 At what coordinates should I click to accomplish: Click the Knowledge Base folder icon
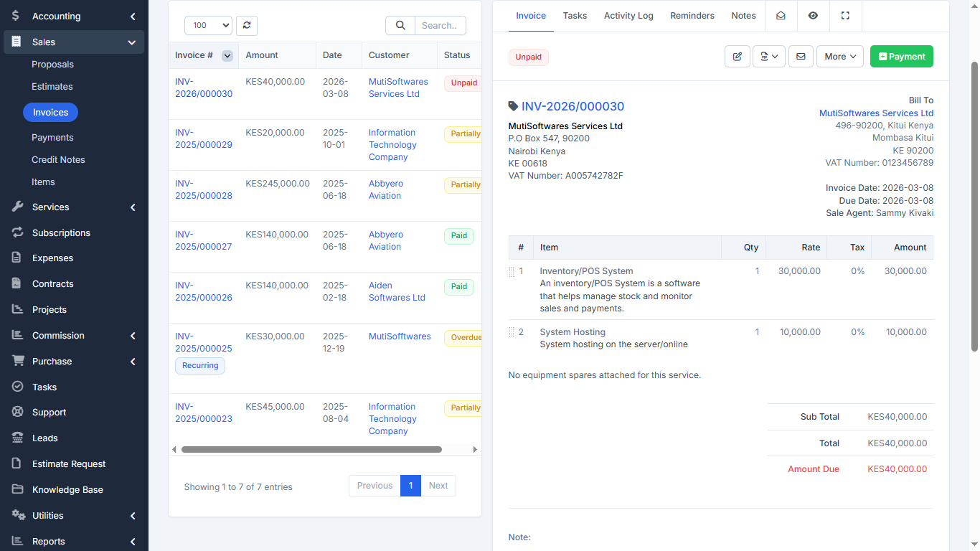coord(17,489)
